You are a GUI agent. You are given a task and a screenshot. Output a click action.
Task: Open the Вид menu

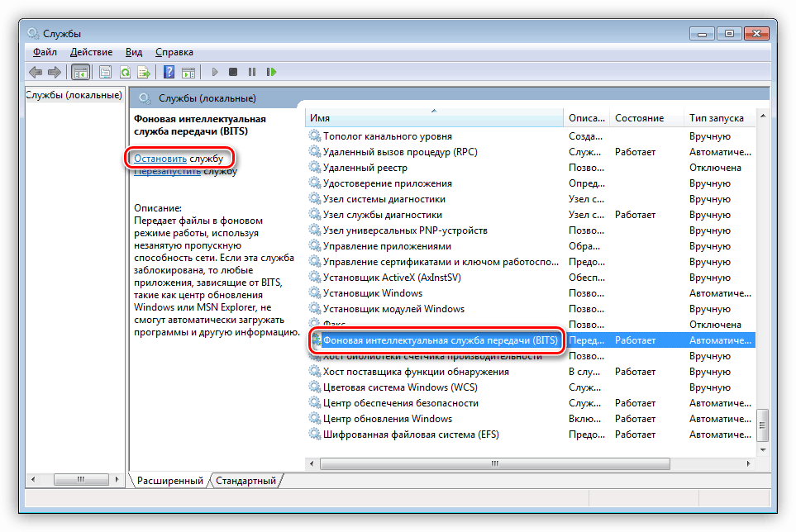point(133,51)
